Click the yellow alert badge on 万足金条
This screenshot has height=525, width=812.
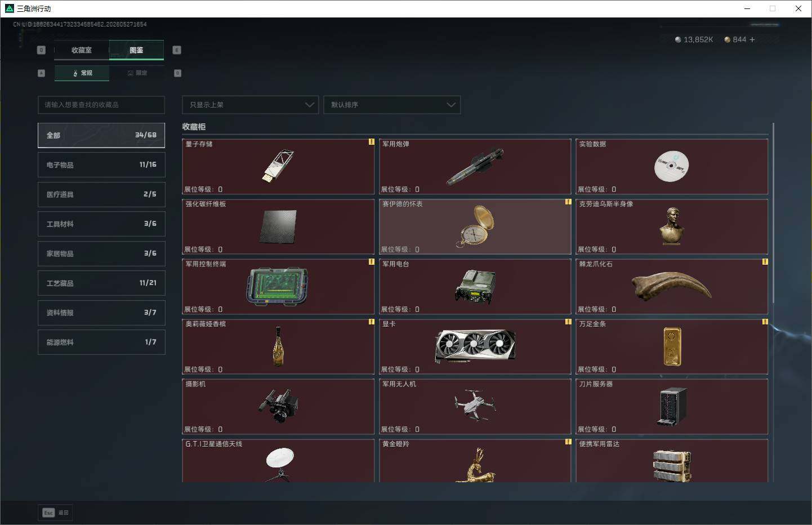click(x=765, y=322)
